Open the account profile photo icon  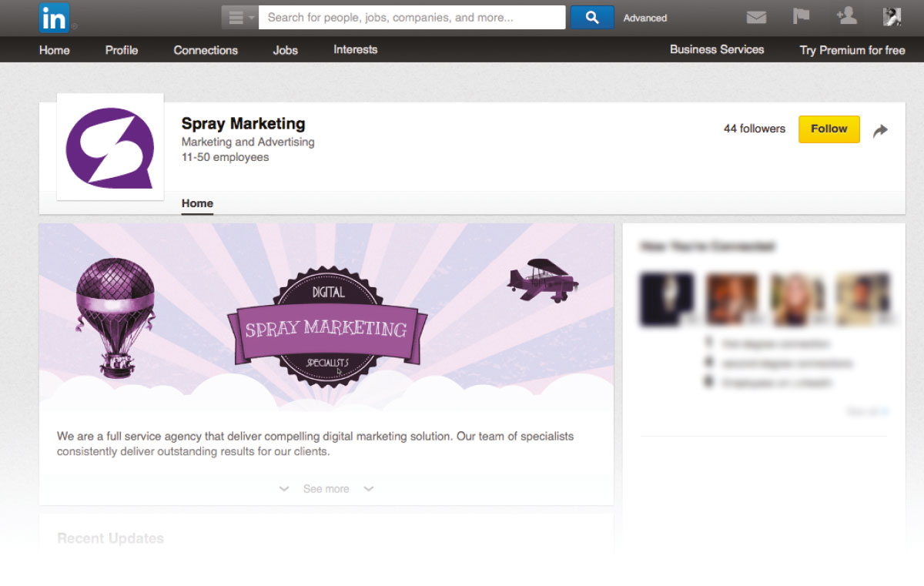coord(892,17)
